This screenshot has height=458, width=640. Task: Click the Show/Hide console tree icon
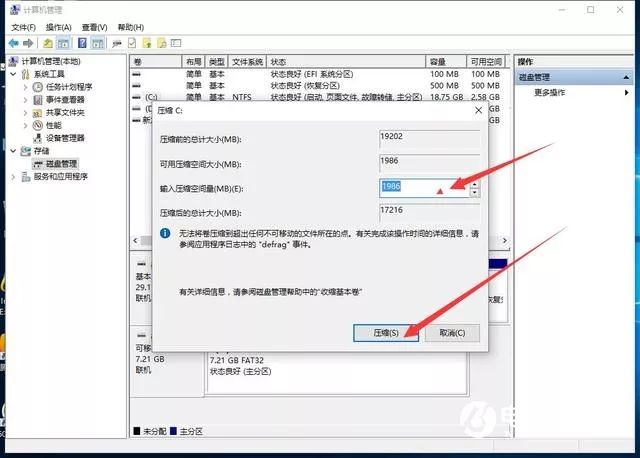tap(63, 43)
